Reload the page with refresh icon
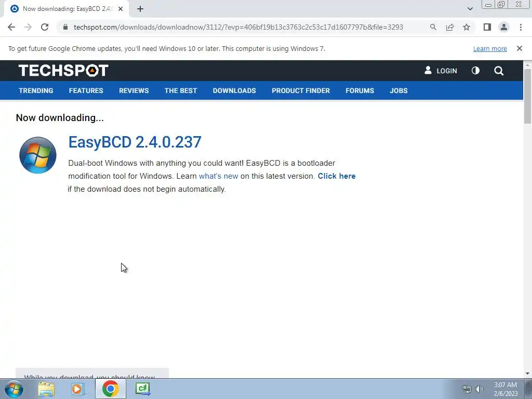 [x=45, y=27]
